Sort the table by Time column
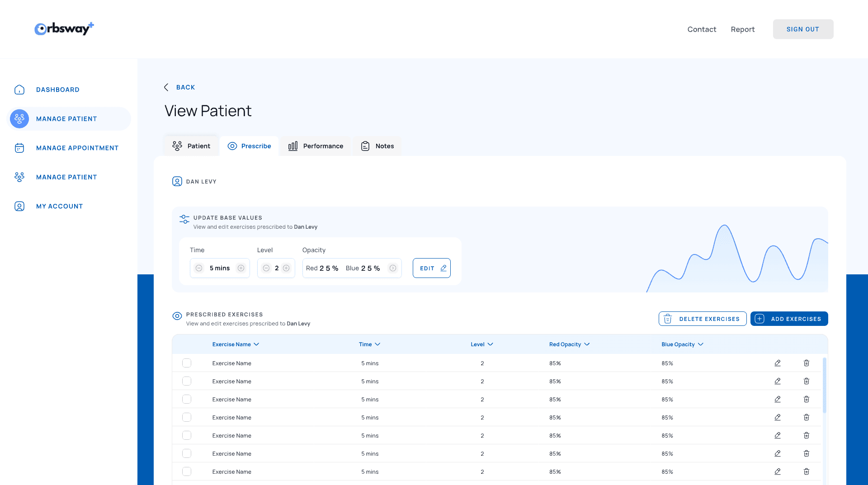Screen dimensions: 868x485 pyautogui.click(x=369, y=344)
